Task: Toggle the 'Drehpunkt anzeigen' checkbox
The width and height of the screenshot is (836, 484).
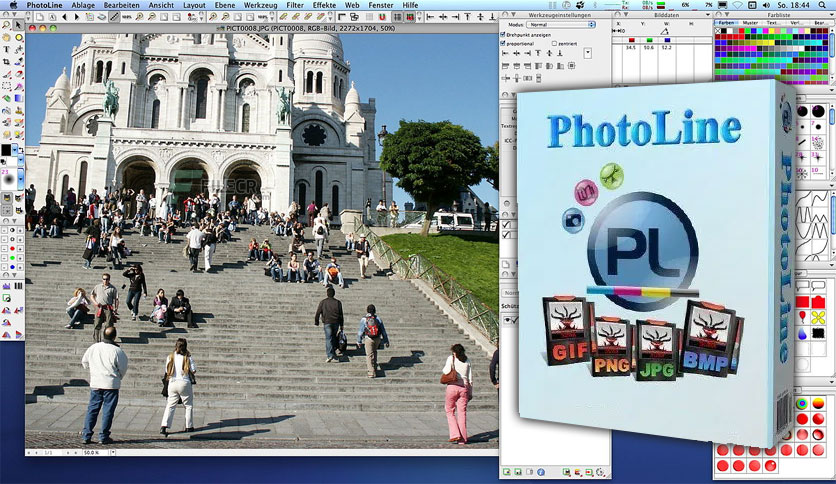Action: tap(503, 35)
